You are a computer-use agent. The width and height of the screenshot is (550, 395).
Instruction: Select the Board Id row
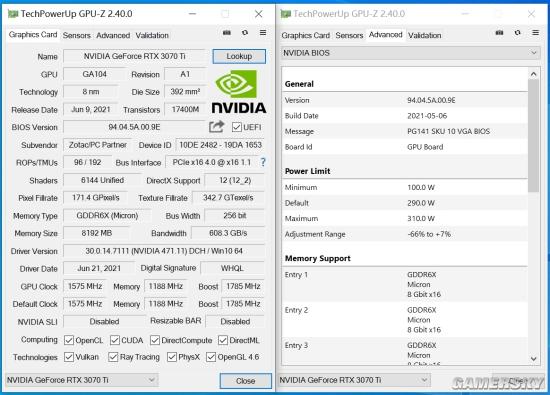[405, 147]
